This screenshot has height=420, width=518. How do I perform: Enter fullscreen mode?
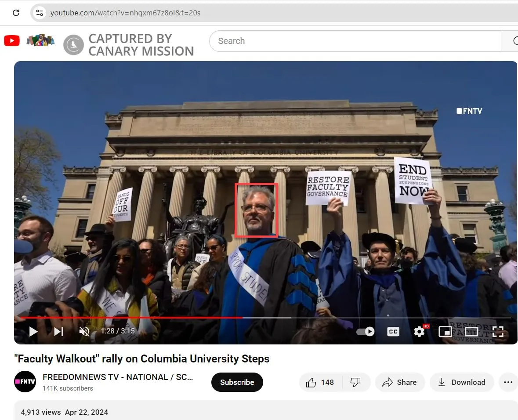pyautogui.click(x=498, y=331)
